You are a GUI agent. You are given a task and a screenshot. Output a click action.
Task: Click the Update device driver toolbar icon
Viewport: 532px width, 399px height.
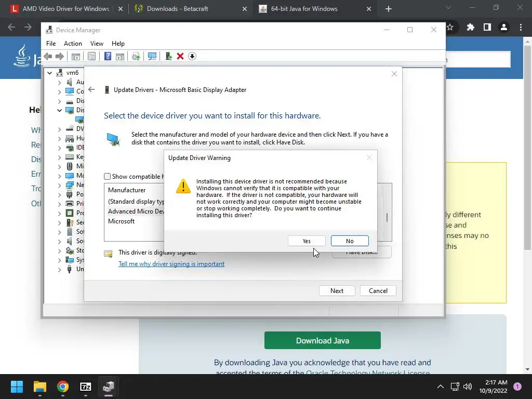tap(136, 56)
